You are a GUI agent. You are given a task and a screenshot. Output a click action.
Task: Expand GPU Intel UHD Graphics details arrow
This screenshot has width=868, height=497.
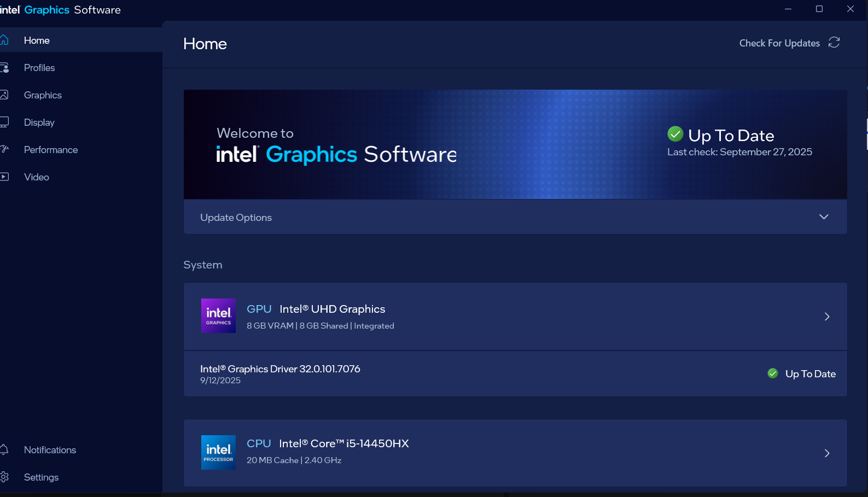(827, 317)
